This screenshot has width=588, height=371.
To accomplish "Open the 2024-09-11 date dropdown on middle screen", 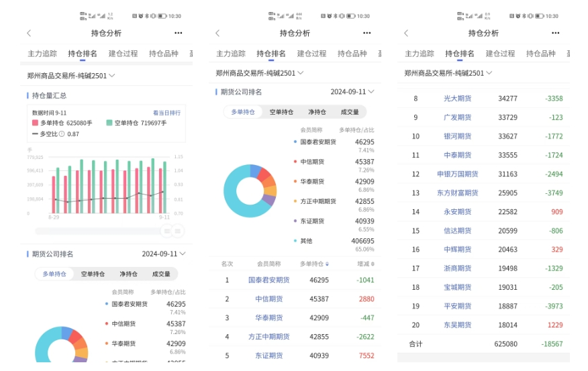I will pos(352,92).
